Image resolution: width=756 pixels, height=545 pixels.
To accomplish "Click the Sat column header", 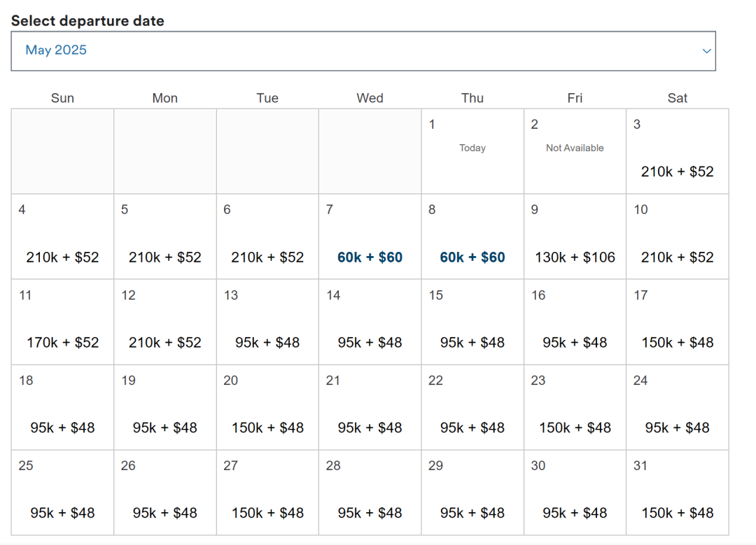I will pyautogui.click(x=677, y=98).
